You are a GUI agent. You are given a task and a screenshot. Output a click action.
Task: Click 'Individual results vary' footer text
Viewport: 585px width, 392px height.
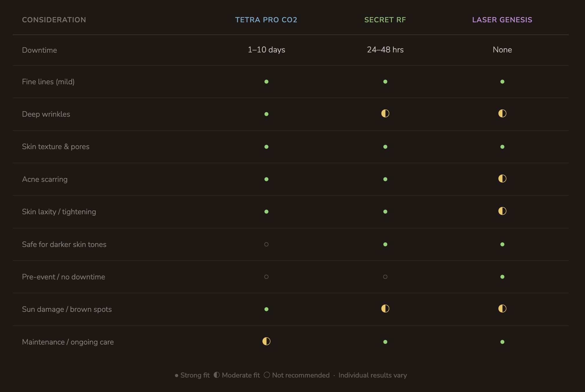tap(372, 375)
